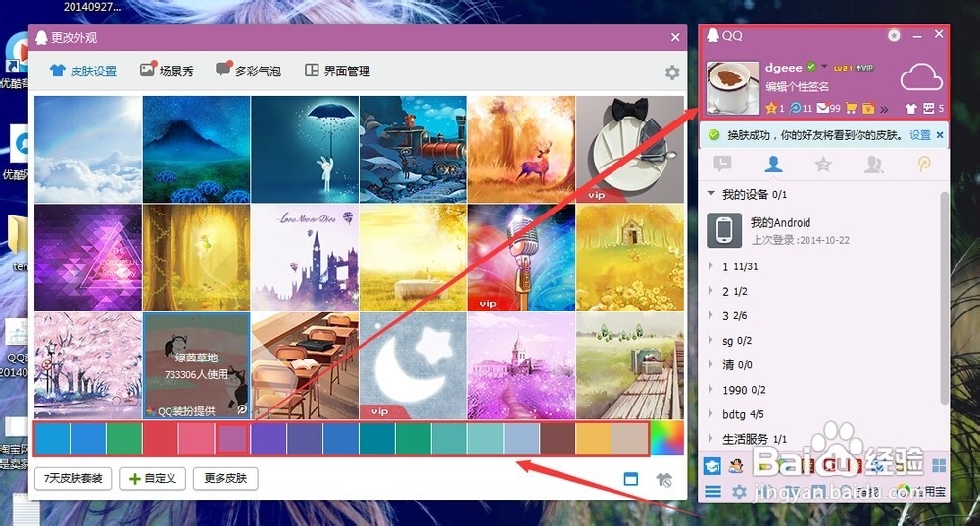
Task: Pick the Love Never Dies castle skin
Action: click(305, 258)
